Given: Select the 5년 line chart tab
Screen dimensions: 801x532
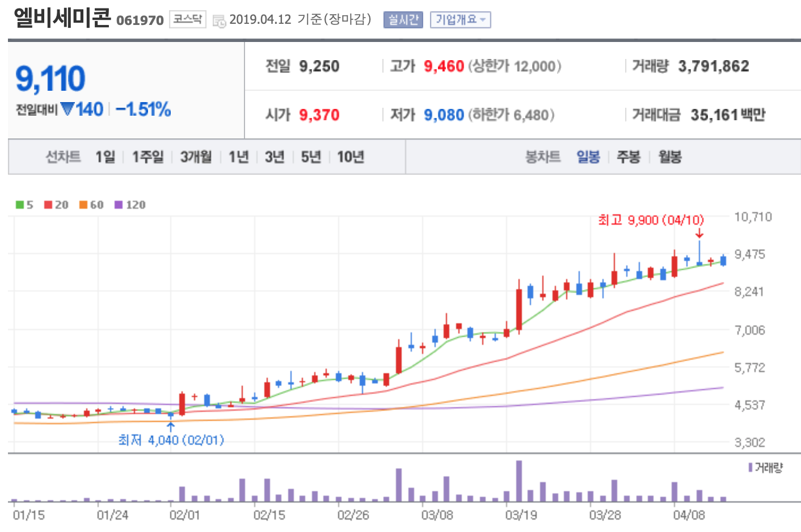Looking at the screenshot, I should pyautogui.click(x=311, y=157).
